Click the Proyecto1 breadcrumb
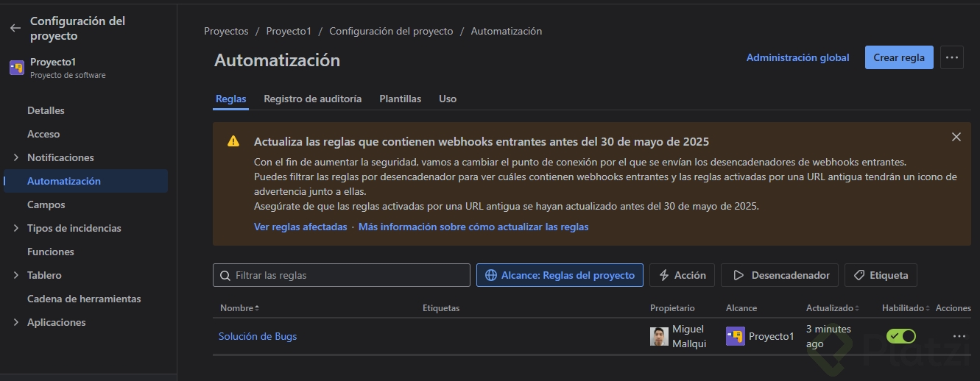This screenshot has height=381, width=980. click(289, 31)
